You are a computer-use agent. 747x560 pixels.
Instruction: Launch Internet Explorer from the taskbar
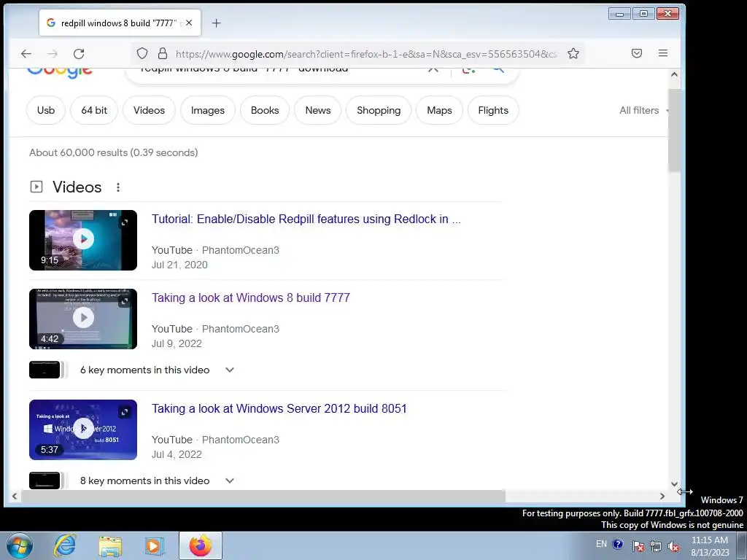point(65,545)
